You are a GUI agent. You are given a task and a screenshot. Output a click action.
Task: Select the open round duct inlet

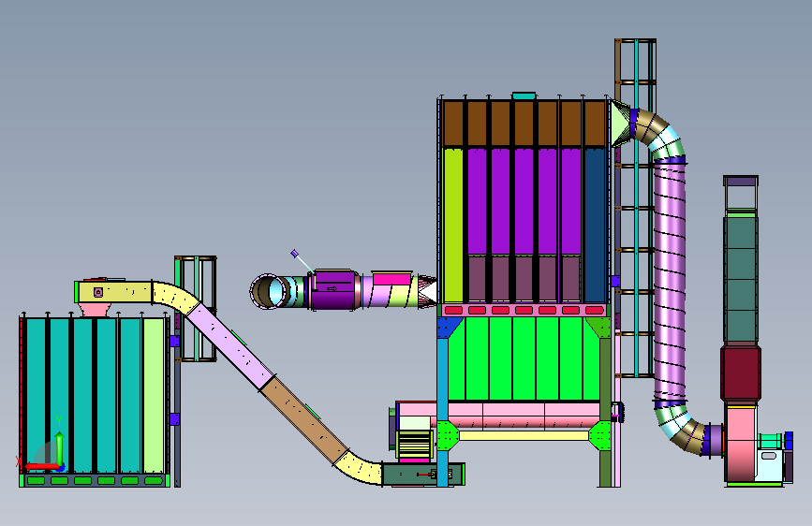click(270, 291)
